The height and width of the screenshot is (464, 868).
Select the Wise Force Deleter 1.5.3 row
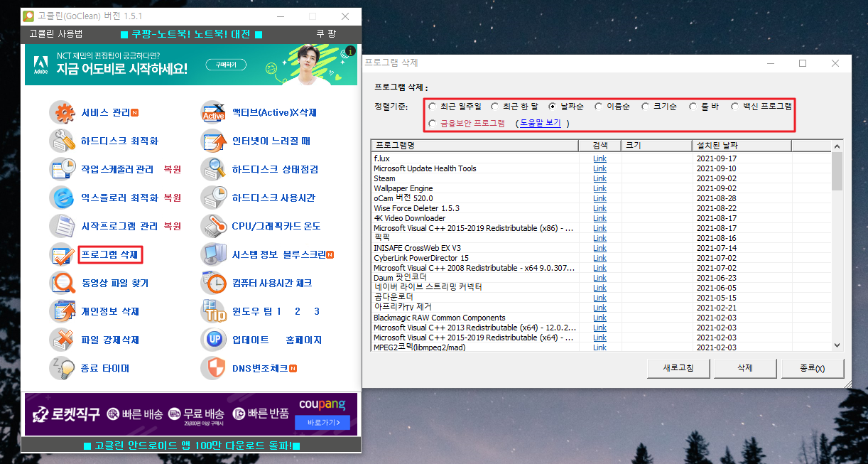(601, 208)
